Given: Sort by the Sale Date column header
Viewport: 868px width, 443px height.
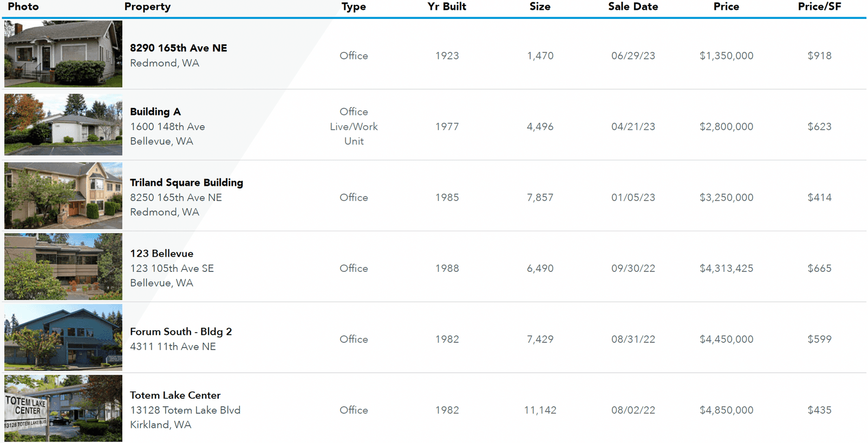Looking at the screenshot, I should 633,6.
